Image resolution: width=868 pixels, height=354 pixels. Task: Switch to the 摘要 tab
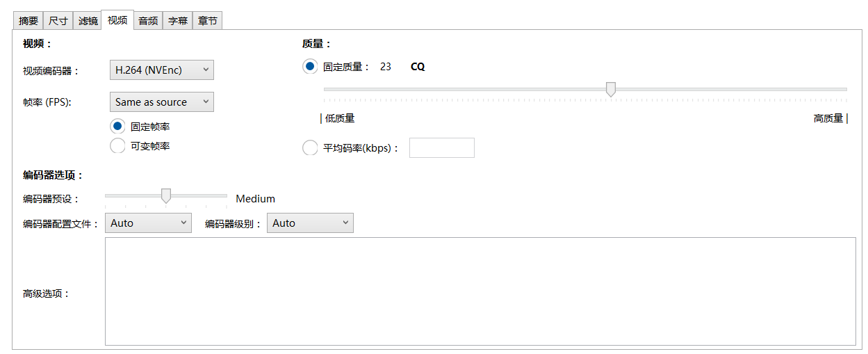(x=28, y=21)
